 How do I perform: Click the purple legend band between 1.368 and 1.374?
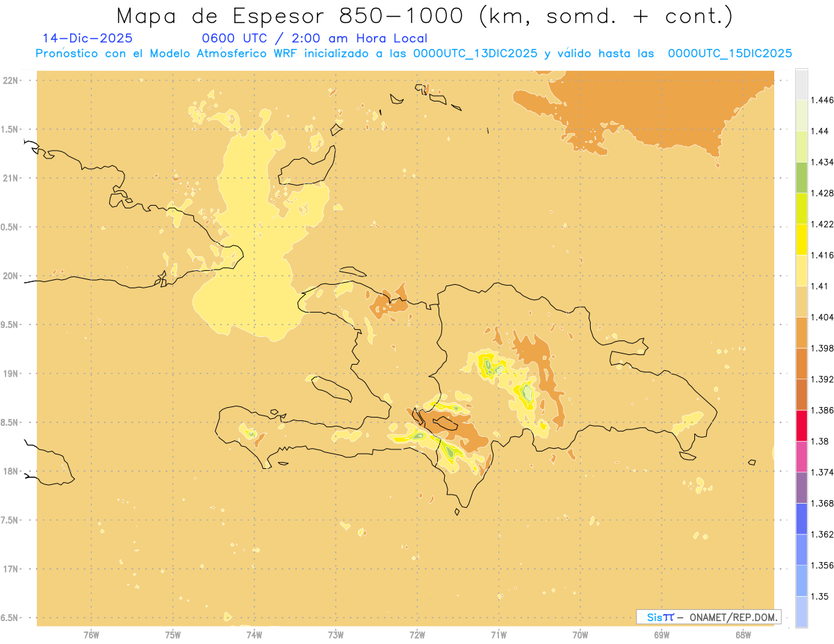point(801,488)
